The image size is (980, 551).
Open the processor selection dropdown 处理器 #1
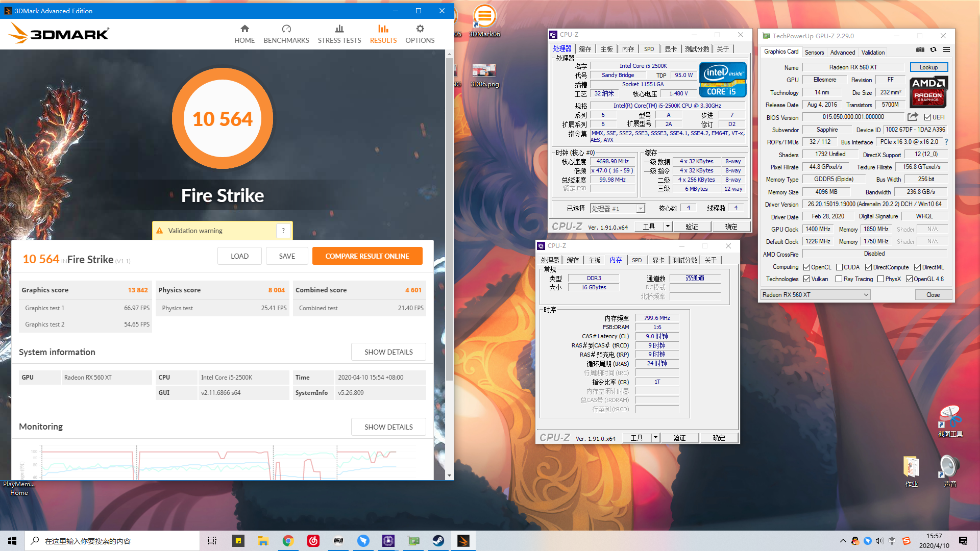pyautogui.click(x=618, y=209)
